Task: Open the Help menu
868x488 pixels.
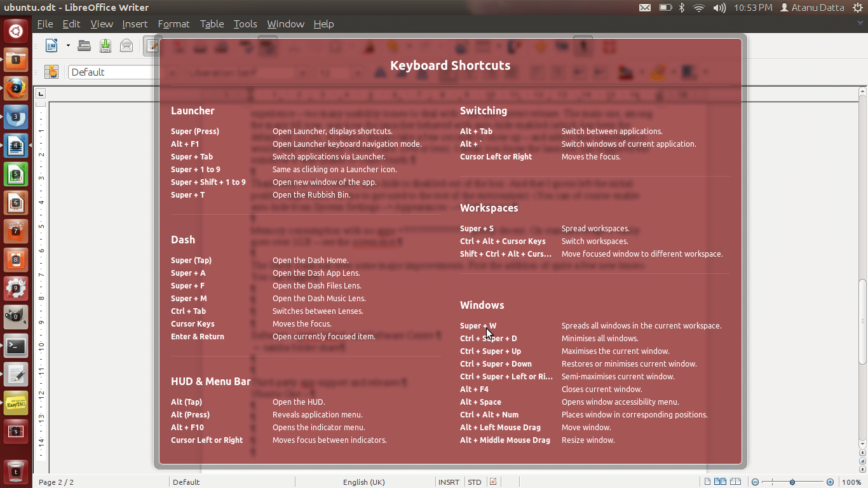Action: coord(323,24)
